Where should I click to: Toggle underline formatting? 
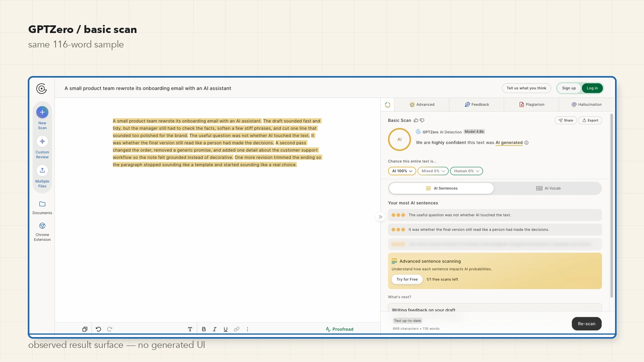tap(225, 329)
